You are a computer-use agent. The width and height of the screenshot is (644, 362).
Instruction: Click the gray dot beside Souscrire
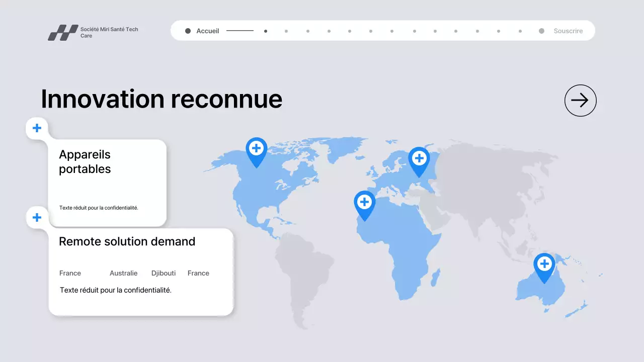pyautogui.click(x=541, y=31)
